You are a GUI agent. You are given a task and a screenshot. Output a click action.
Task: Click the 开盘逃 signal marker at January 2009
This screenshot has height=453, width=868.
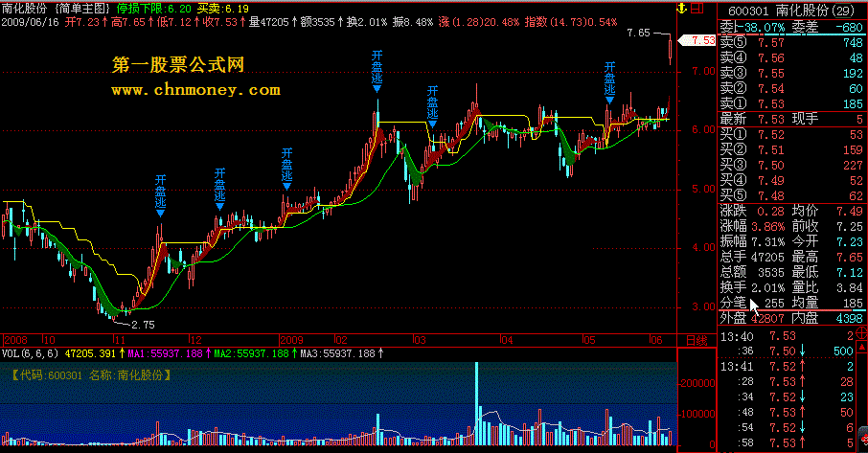(x=286, y=169)
